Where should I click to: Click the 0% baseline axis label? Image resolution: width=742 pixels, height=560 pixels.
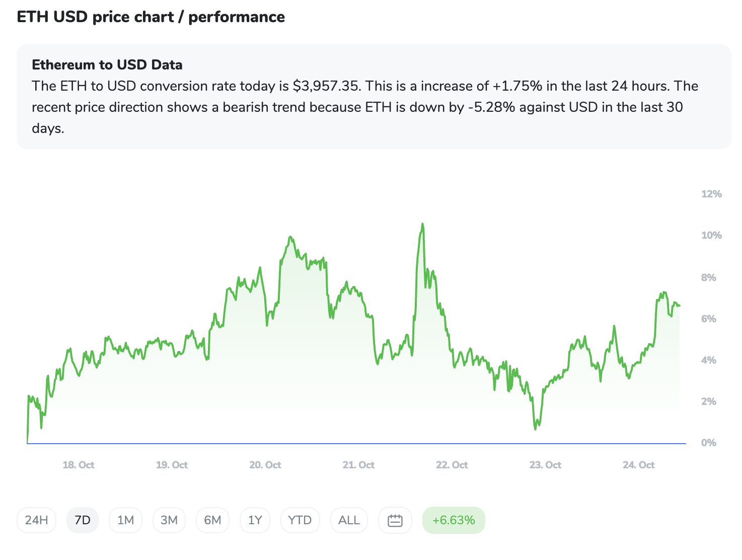coord(708,443)
